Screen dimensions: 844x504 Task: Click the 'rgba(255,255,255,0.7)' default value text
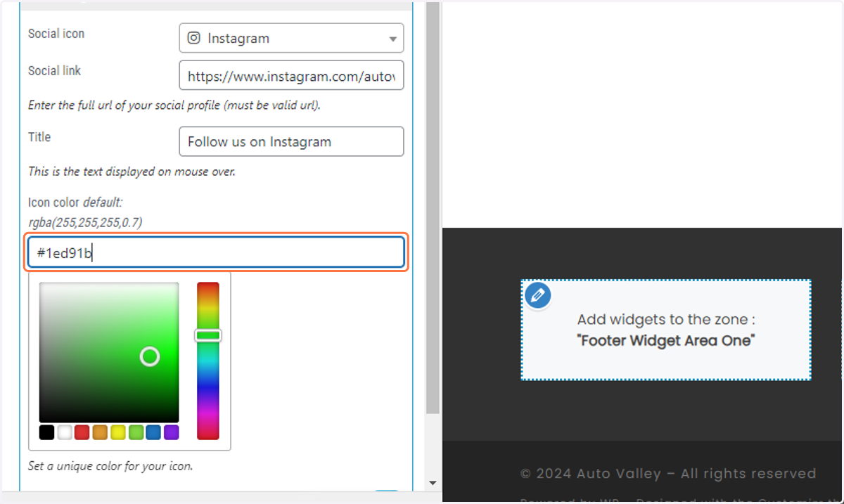click(x=84, y=222)
